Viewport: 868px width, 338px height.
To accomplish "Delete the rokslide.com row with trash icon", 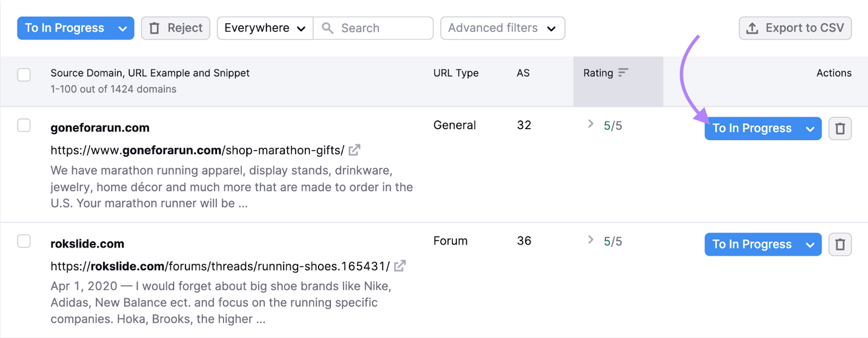I will pyautogui.click(x=840, y=245).
